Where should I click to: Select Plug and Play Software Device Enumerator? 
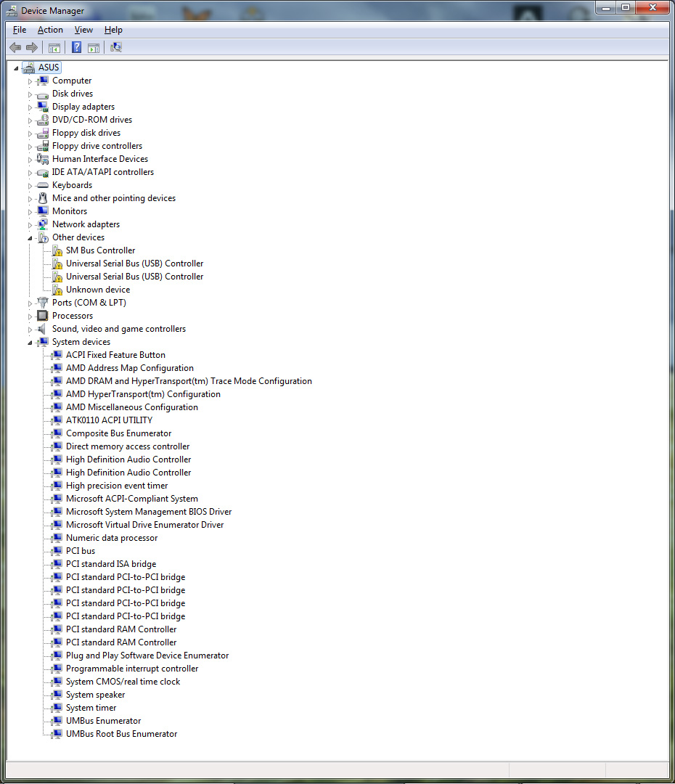[147, 656]
